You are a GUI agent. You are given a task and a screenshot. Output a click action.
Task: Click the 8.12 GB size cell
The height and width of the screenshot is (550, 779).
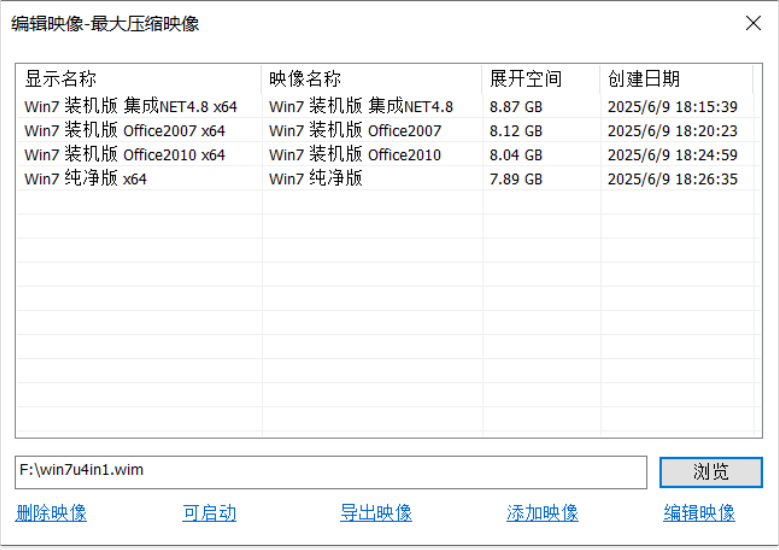point(516,131)
